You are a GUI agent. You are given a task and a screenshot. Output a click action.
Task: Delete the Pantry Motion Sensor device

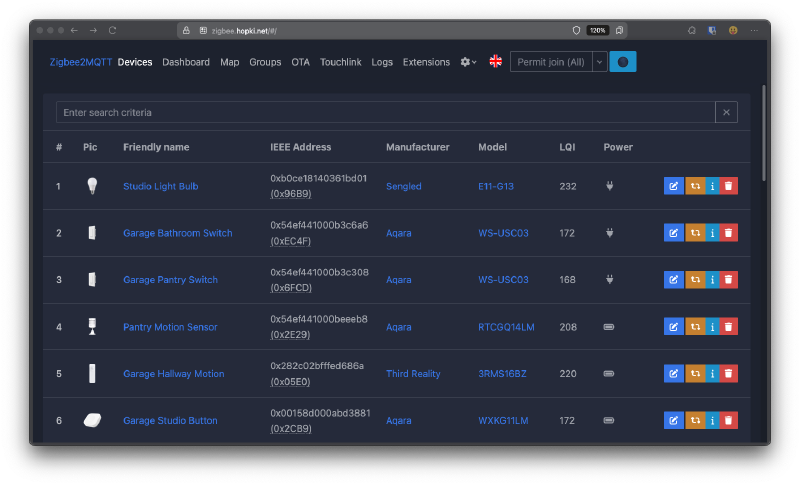(729, 327)
